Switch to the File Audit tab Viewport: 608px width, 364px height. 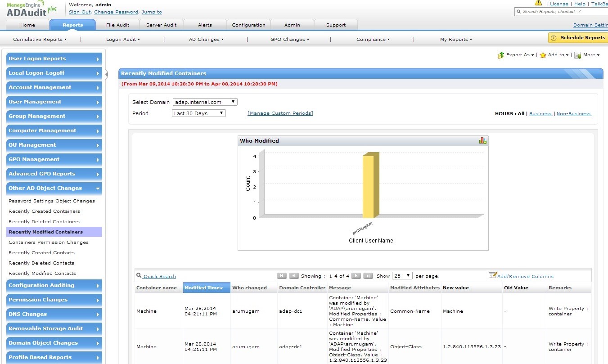coord(117,25)
